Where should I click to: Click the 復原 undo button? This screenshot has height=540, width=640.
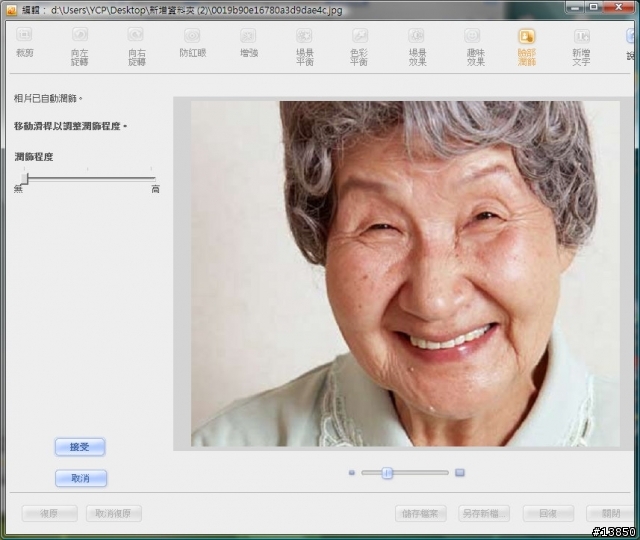click(49, 513)
